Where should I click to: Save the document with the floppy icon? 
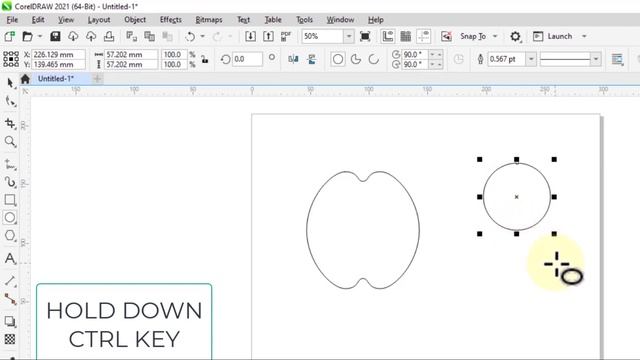55,36
